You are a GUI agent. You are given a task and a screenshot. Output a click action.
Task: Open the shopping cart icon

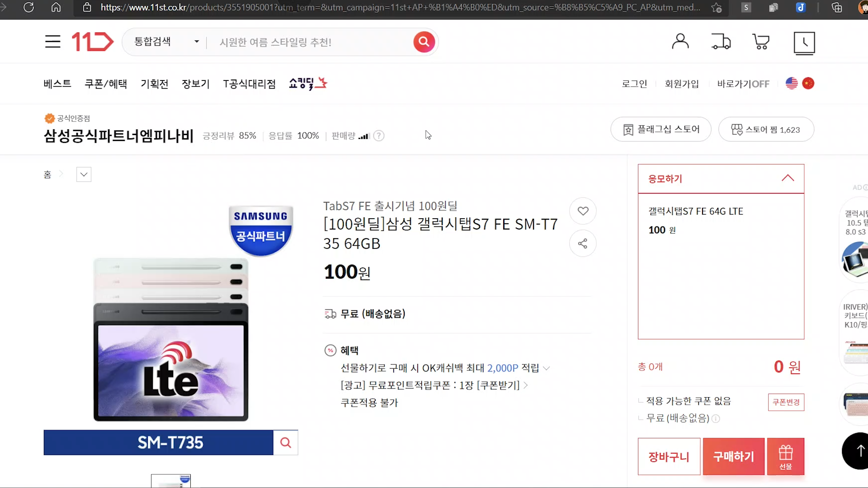pos(761,42)
